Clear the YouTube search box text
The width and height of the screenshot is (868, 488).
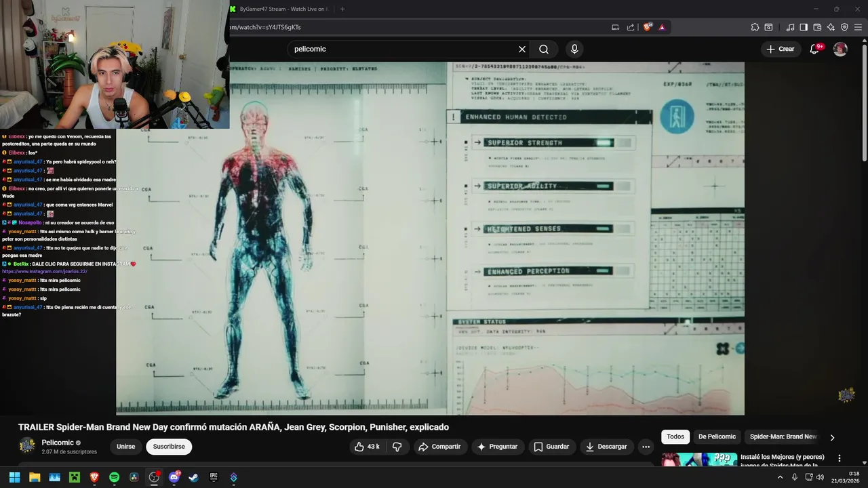click(522, 49)
